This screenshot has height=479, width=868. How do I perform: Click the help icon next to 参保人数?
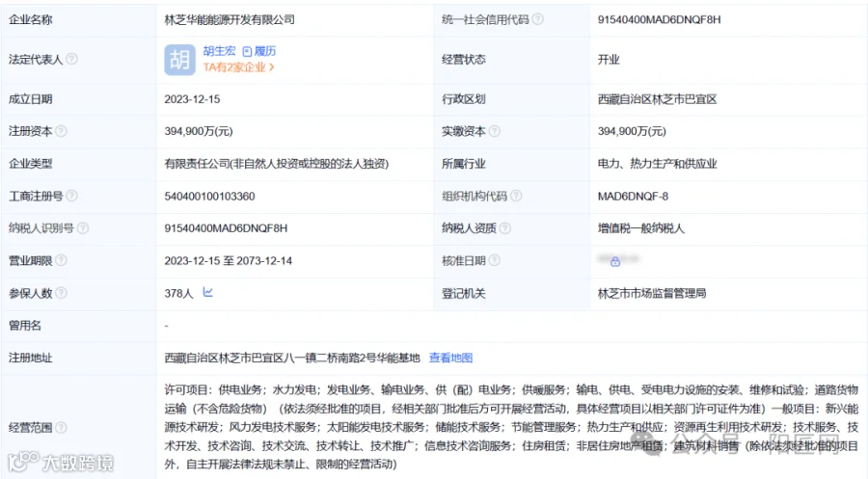[61, 293]
